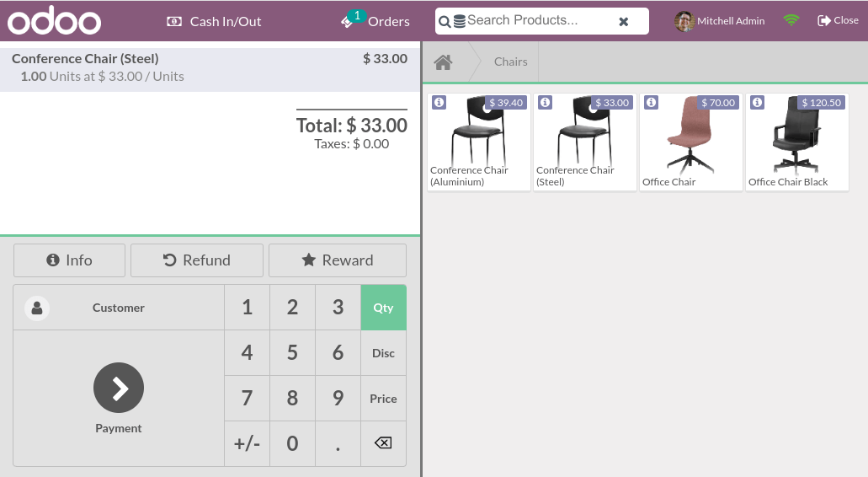Switch numpad mode to Disc
This screenshot has height=477, width=868.
(383, 353)
